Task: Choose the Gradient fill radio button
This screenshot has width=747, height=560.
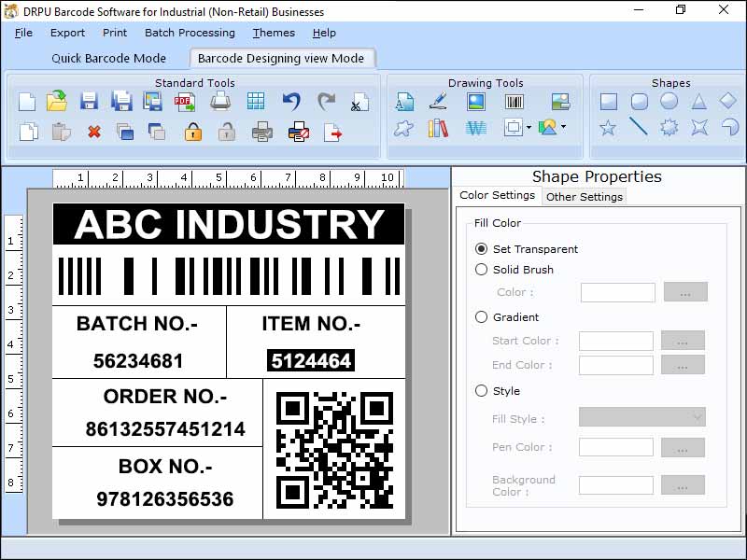Action: coord(481,317)
